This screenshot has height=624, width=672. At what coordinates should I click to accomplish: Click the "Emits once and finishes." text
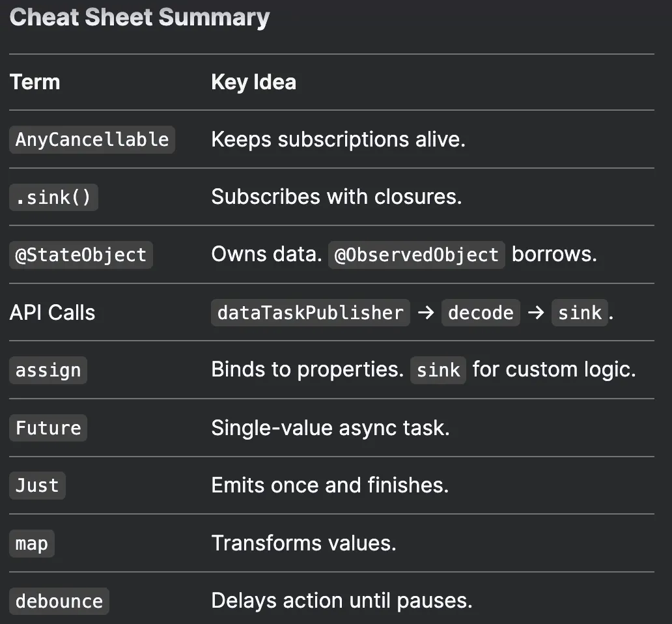[x=329, y=485]
